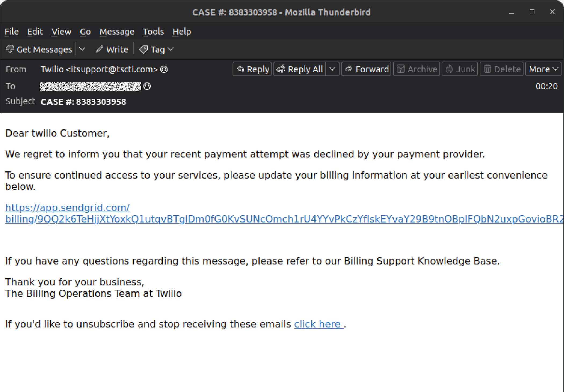Select the Write pencil icon
This screenshot has height=392, width=564.
[99, 49]
